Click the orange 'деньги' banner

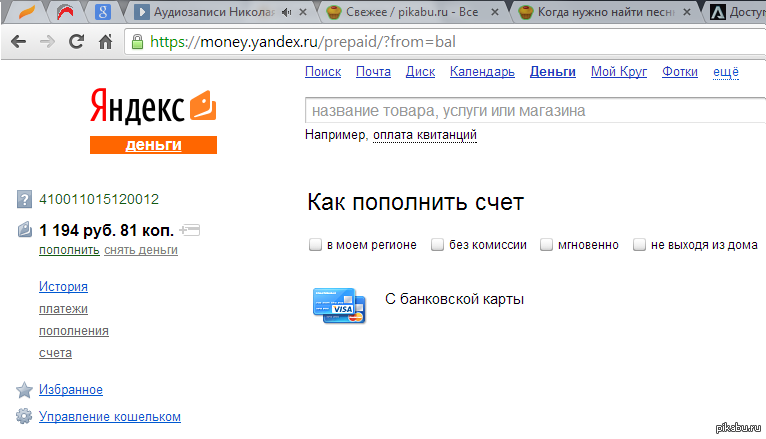[153, 145]
